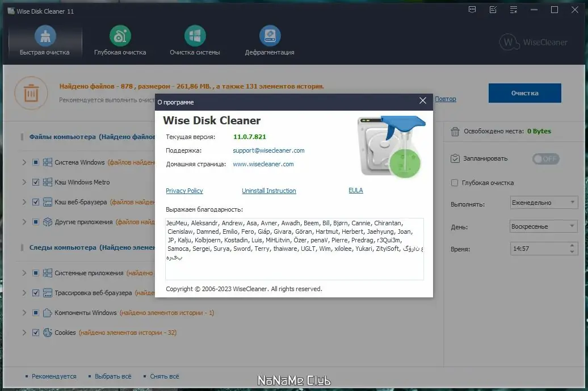
Task: Open the Uninstall Instruction link
Action: pyautogui.click(x=269, y=191)
